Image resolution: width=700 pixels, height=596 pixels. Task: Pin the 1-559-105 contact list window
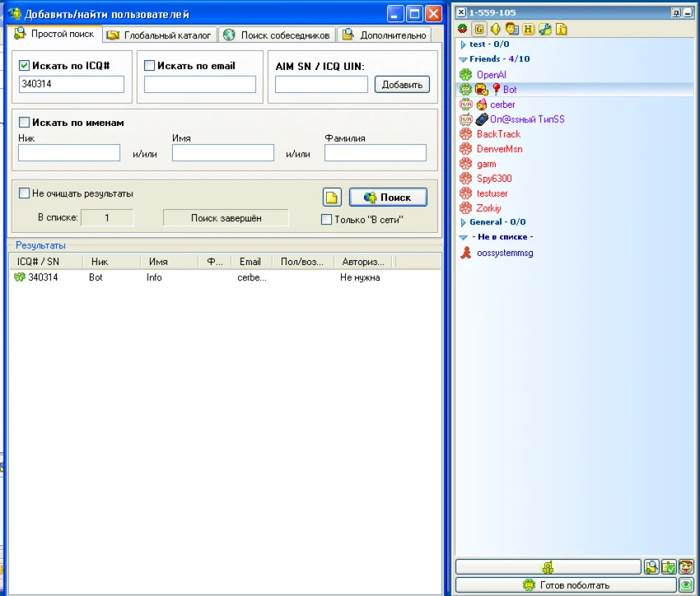tap(676, 13)
